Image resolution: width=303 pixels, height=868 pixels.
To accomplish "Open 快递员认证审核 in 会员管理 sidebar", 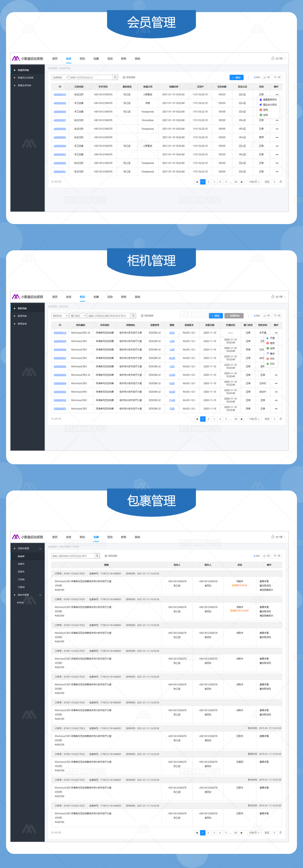I will coord(25,78).
